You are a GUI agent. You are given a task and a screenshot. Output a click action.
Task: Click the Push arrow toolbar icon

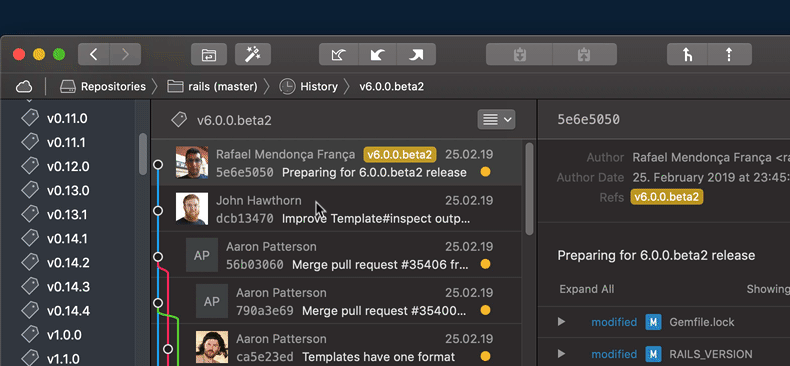[416, 54]
